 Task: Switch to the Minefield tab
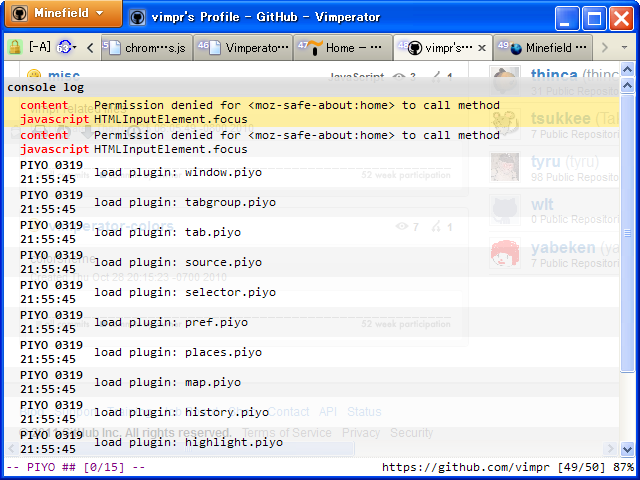click(543, 48)
